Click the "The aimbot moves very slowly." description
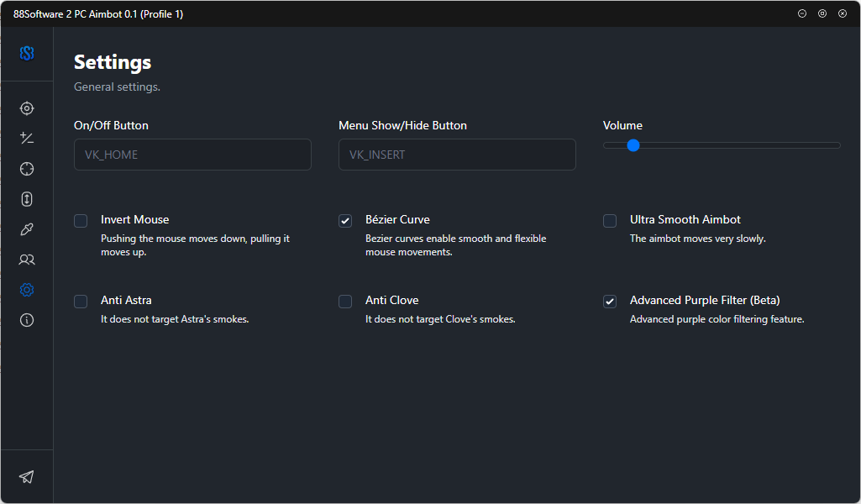 [698, 239]
